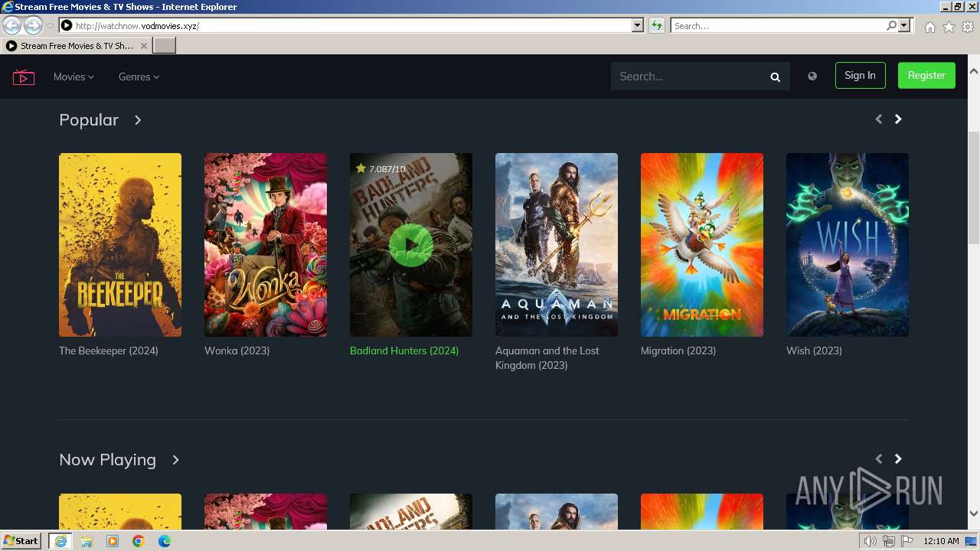980x551 pixels.
Task: Open the IE Favorites star icon
Action: click(x=949, y=27)
